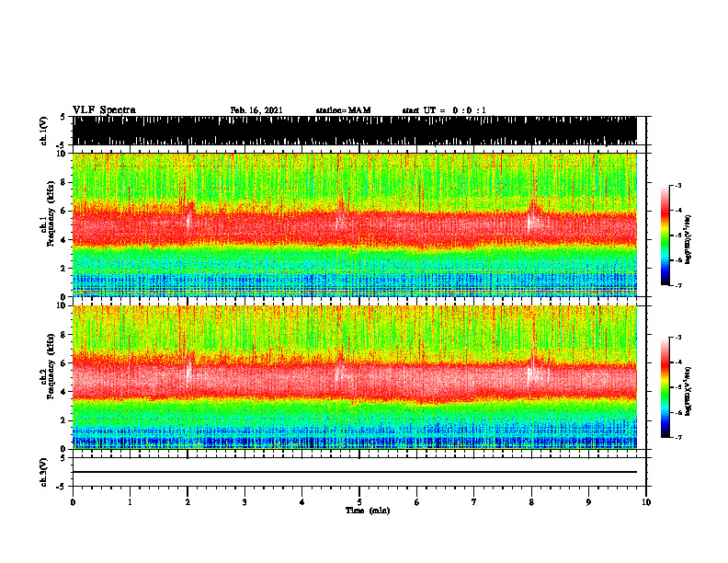This screenshot has width=728, height=563.
Task: Click the "8" kHz tick on ch.1 frequency axis
Action: (63, 182)
